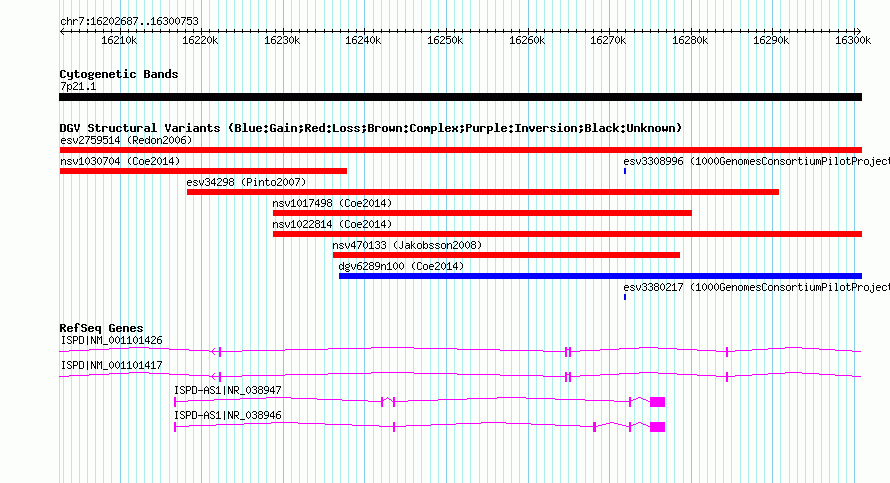The height and width of the screenshot is (483, 890).
Task: Click the nsv1022814 (Coe2014) label
Action: click(332, 224)
